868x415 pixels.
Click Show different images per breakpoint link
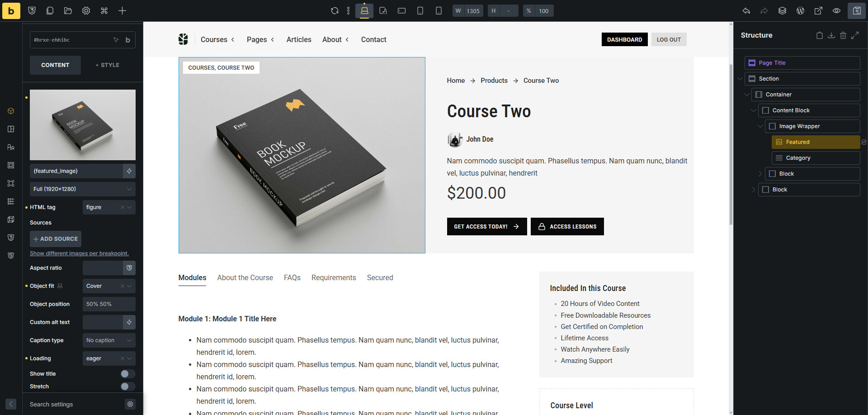[x=79, y=253]
